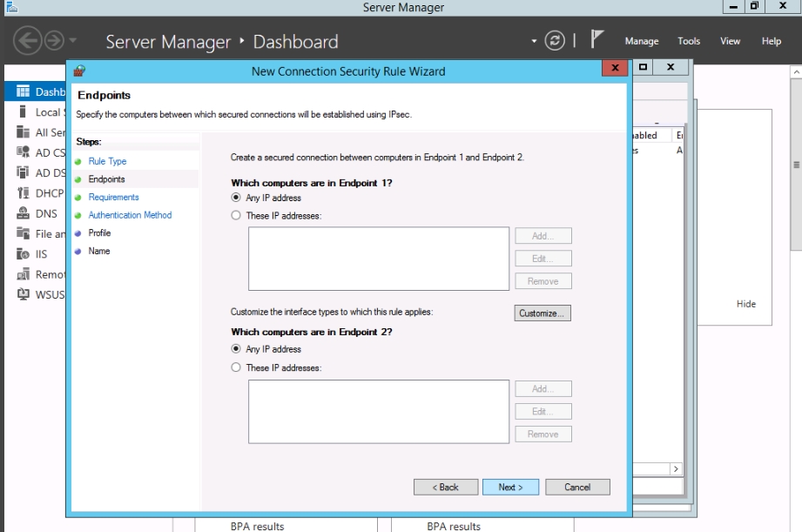Open the File and Storage Services icon
This screenshot has width=802, height=532.
(x=23, y=233)
